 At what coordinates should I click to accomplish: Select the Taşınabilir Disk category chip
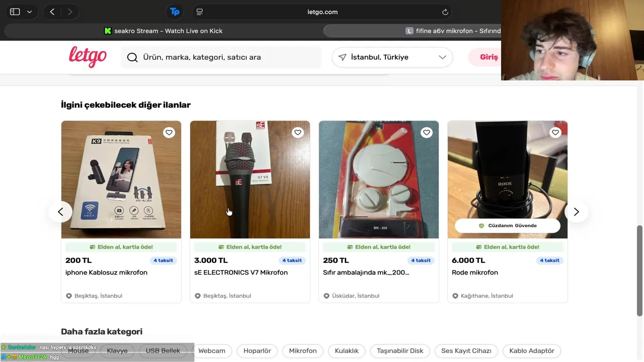click(400, 351)
